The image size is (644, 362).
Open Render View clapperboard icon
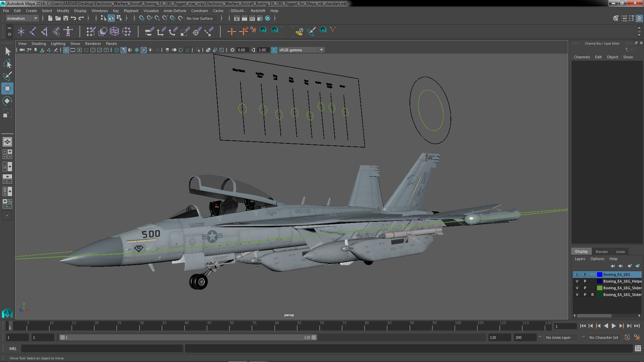pos(237,18)
